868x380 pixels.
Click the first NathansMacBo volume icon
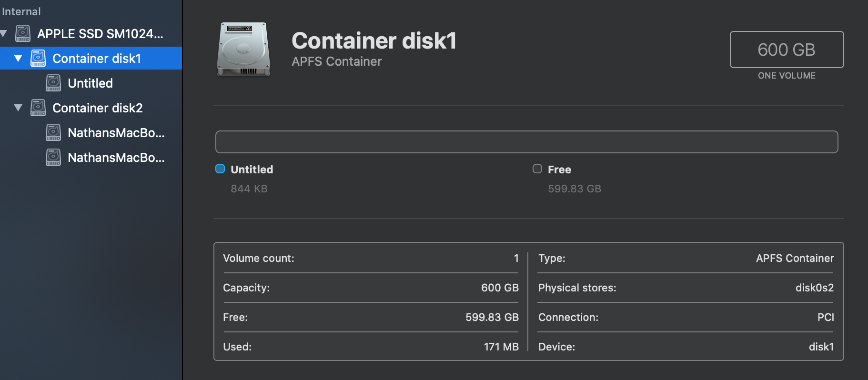pyautogui.click(x=53, y=132)
